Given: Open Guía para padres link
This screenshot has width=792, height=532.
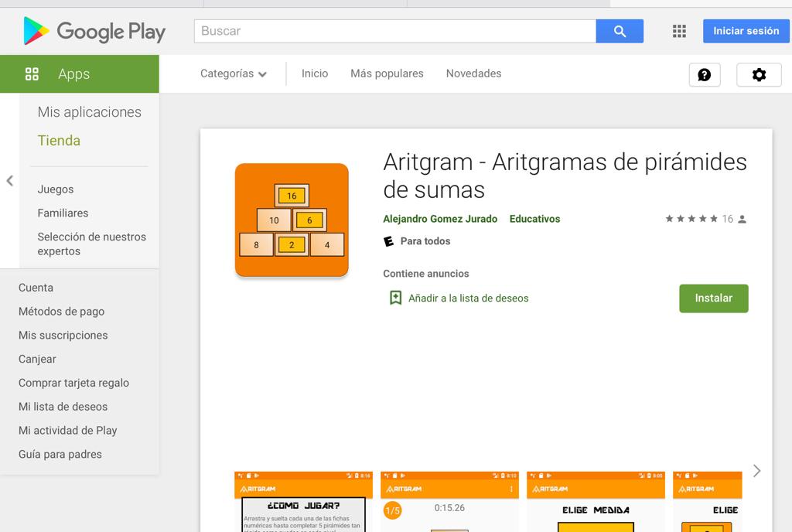Looking at the screenshot, I should coord(60,454).
